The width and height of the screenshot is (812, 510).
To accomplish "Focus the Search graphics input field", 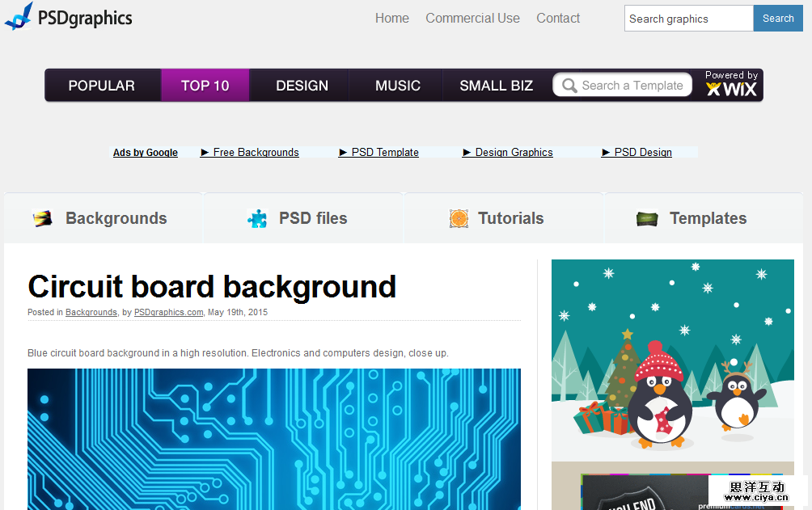I will coord(687,19).
